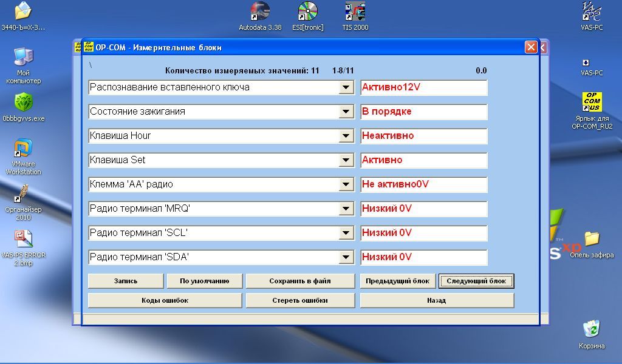Click the Назад button

pos(437,300)
